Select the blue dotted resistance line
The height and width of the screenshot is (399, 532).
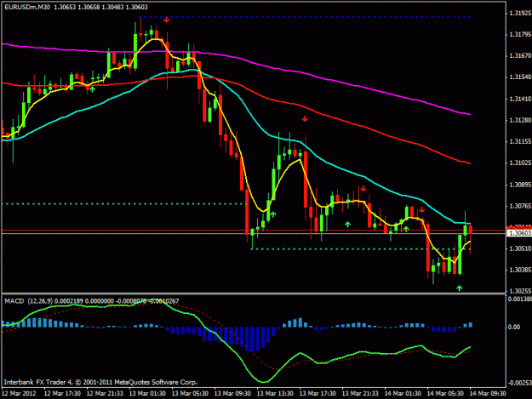pos(305,17)
